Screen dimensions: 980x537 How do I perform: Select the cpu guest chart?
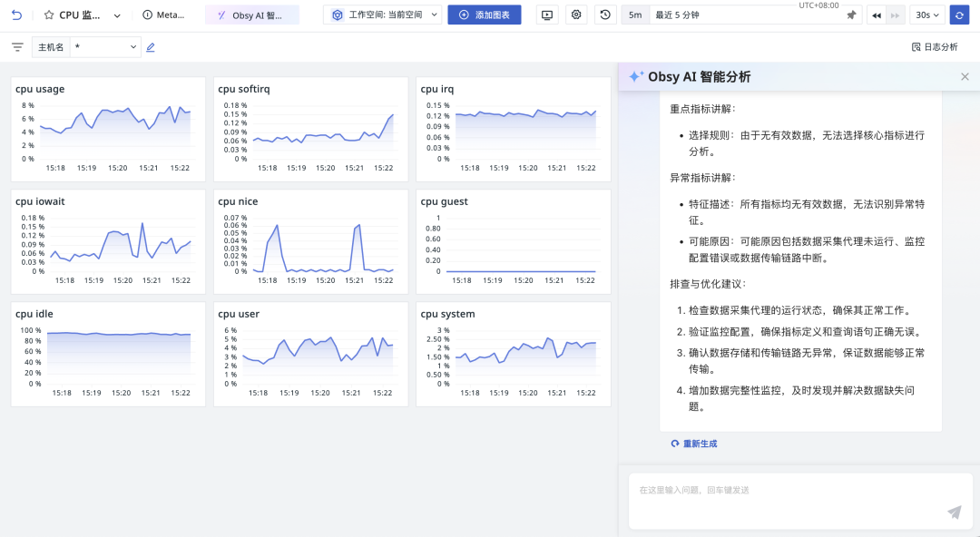[x=514, y=242]
